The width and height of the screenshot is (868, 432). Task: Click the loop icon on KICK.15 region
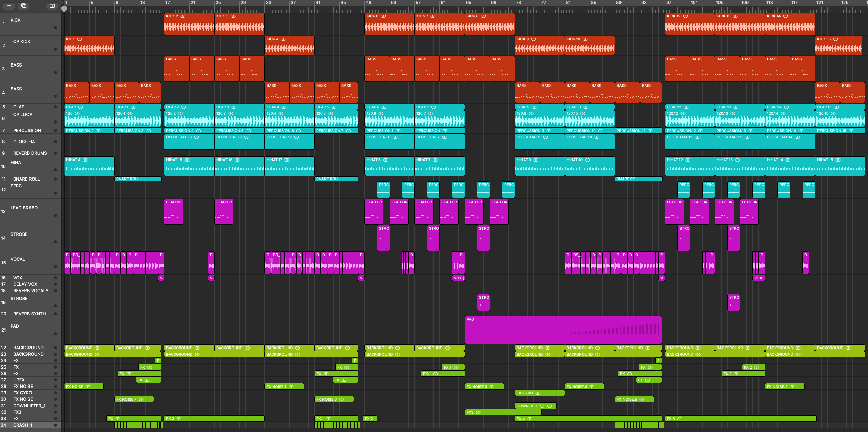tap(835, 39)
